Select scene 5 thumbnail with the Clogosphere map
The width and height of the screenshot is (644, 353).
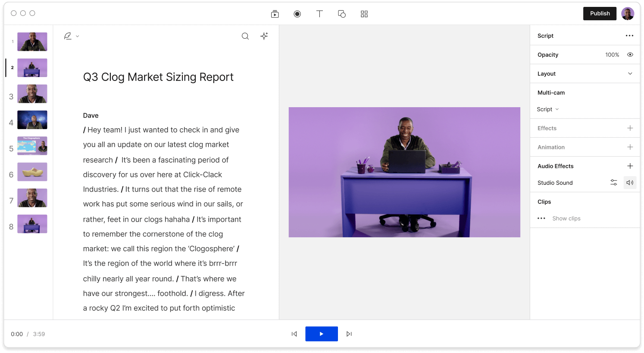point(32,146)
